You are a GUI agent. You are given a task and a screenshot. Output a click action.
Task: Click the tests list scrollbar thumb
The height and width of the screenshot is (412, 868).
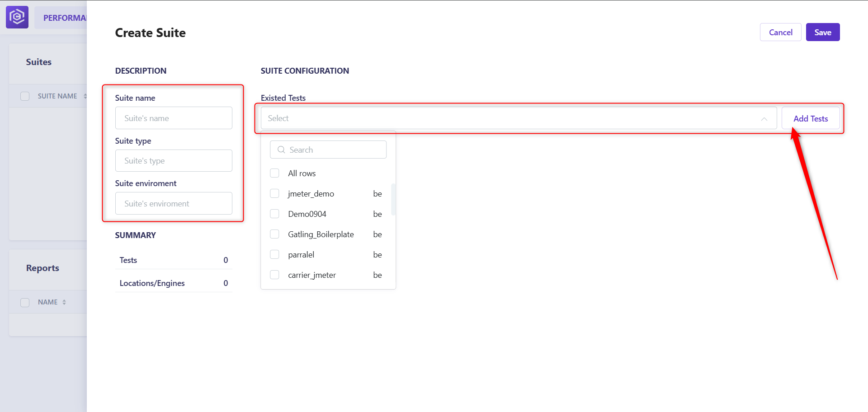[x=393, y=199]
